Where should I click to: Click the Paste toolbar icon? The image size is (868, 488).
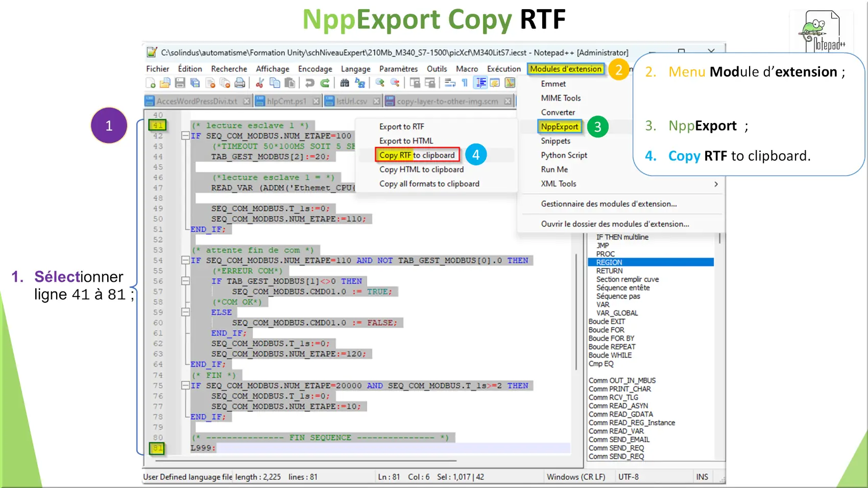coord(290,83)
